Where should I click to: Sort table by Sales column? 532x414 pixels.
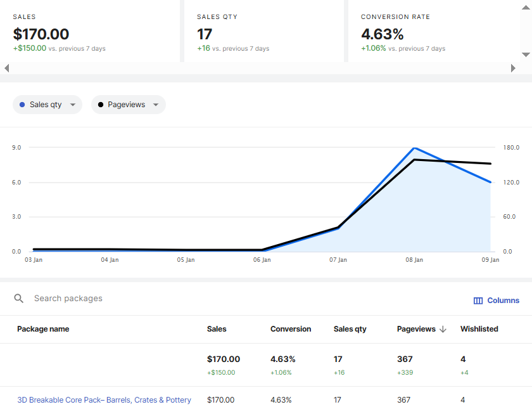point(217,329)
